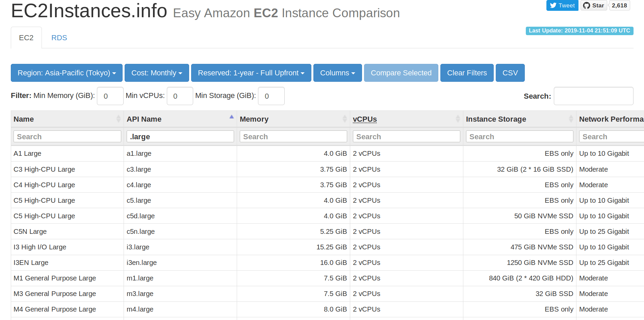Click the sort arrows on Instance Storage column
Viewport: 644px width, 320px height.
tap(571, 119)
